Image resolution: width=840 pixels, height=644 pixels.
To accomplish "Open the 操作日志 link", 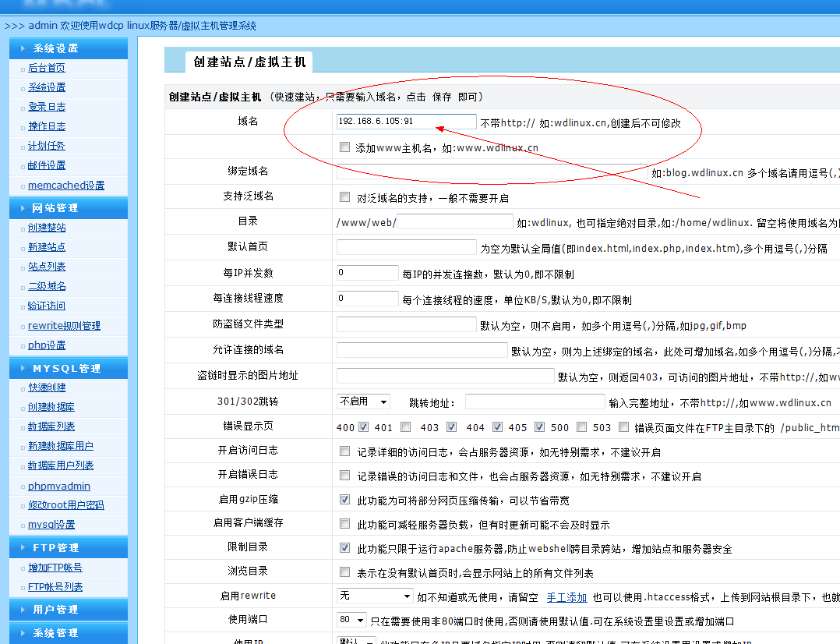I will (x=47, y=126).
